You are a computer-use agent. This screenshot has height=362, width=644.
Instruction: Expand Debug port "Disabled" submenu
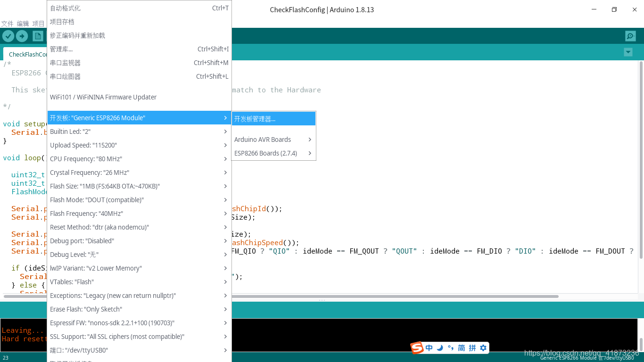(140, 241)
